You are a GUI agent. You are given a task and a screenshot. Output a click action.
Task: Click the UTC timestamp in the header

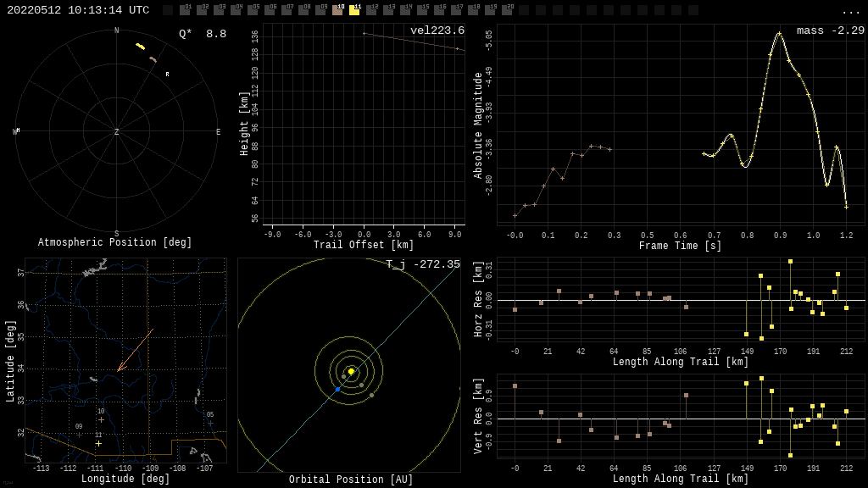pos(78,10)
